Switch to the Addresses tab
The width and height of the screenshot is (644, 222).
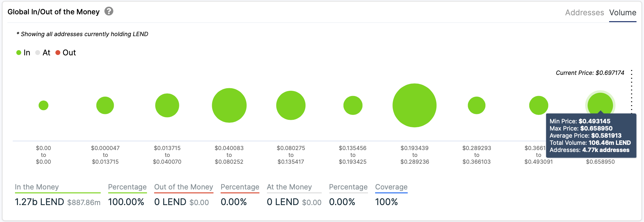[x=584, y=13]
